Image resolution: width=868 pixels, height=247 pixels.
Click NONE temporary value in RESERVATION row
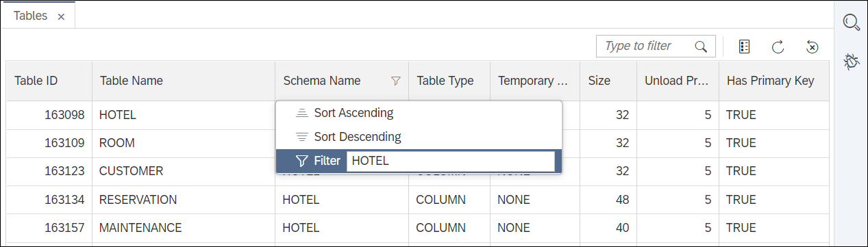click(x=535, y=200)
